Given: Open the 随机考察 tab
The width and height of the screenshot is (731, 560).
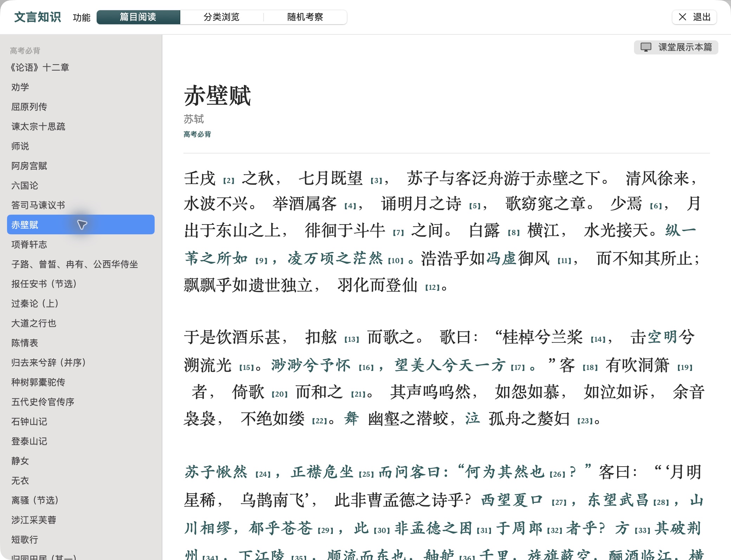Looking at the screenshot, I should pos(305,17).
